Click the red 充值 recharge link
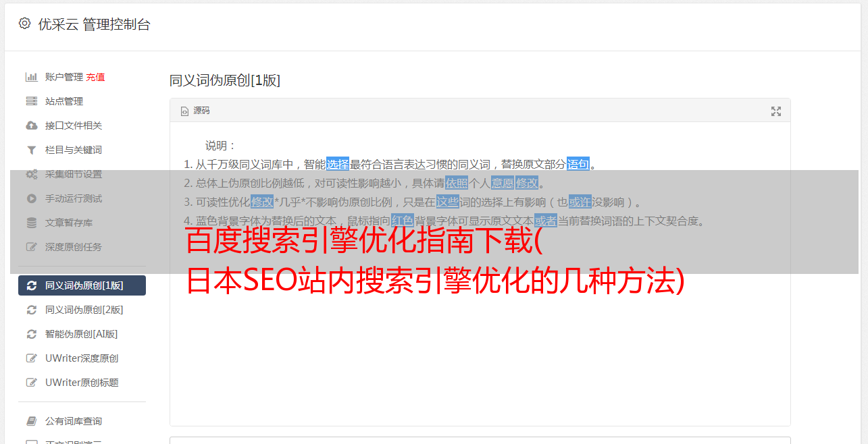This screenshot has height=444, width=868. coord(95,77)
